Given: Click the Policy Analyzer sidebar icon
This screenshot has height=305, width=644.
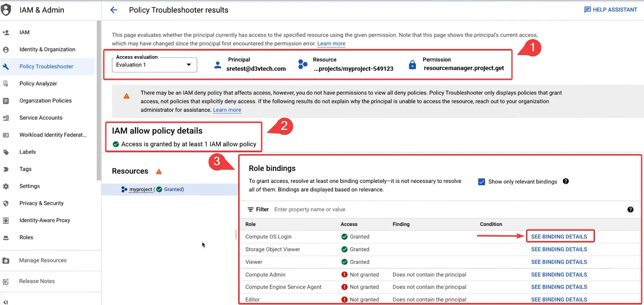Looking at the screenshot, I should pos(6,84).
